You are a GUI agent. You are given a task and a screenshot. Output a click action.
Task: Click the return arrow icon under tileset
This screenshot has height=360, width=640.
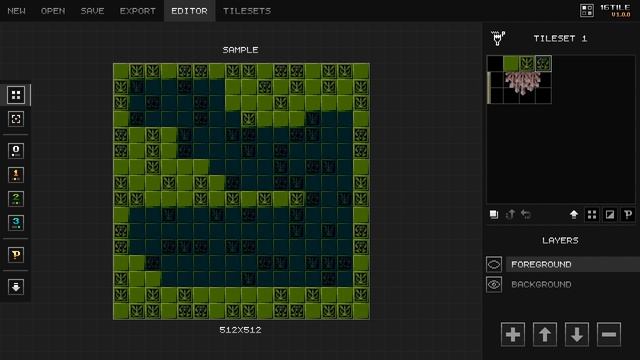pos(526,214)
